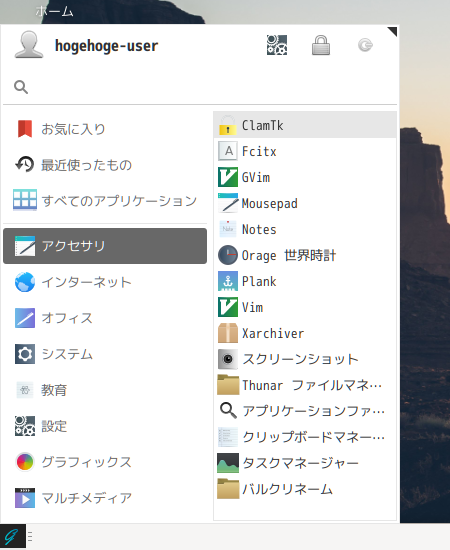450x550 pixels.
Task: Lock the screen with padlock icon
Action: [321, 45]
